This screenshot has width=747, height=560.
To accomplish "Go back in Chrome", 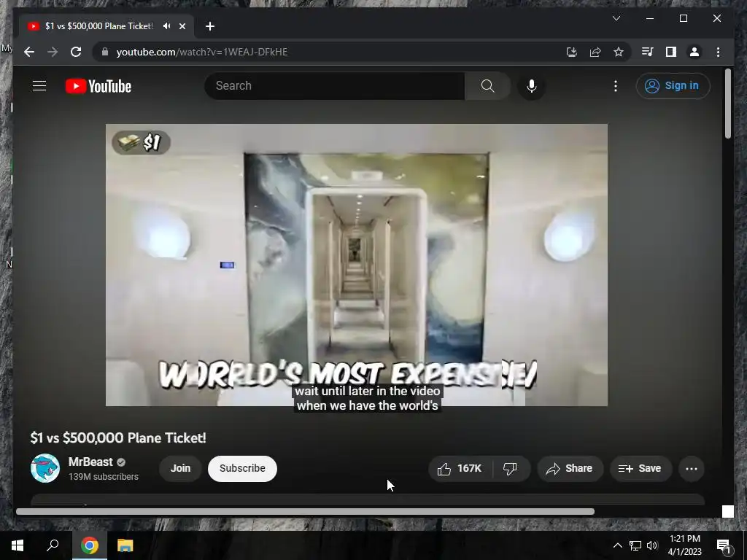I will [x=29, y=52].
